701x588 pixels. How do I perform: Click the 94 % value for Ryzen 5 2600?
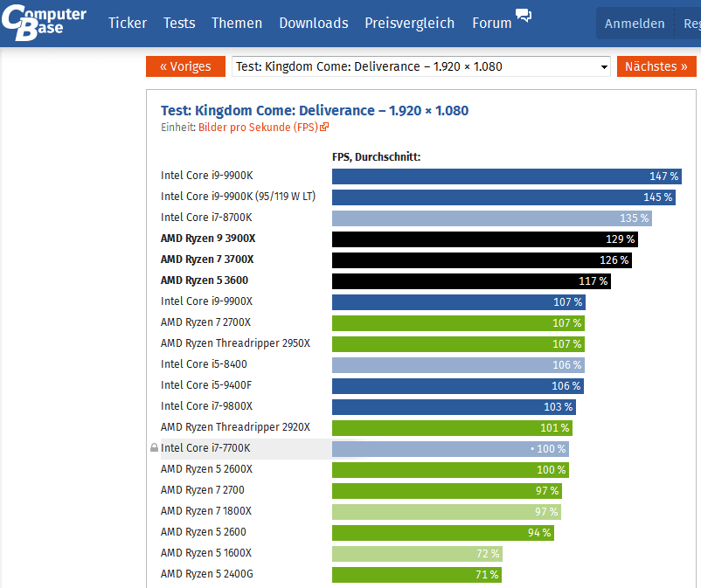(x=539, y=533)
